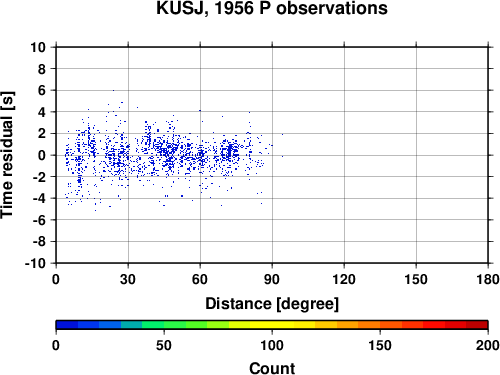This screenshot has height=375, width=500.
Task: Click the 'Time residual [s]' axis label
Action: 7,155
